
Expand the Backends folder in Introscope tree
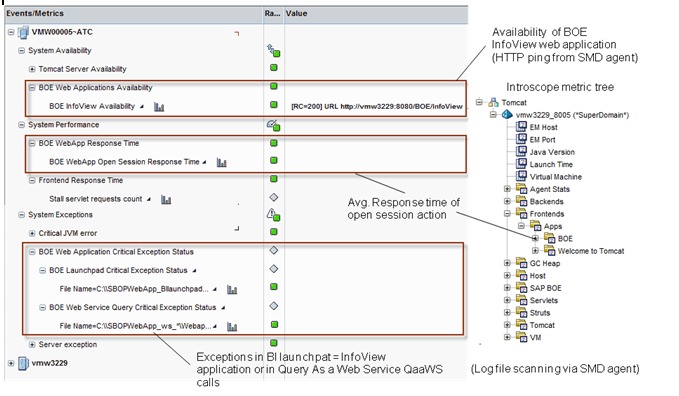pos(507,201)
